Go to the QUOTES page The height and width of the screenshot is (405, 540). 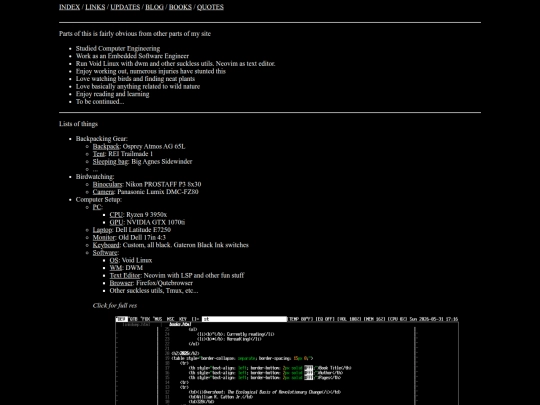coord(210,7)
